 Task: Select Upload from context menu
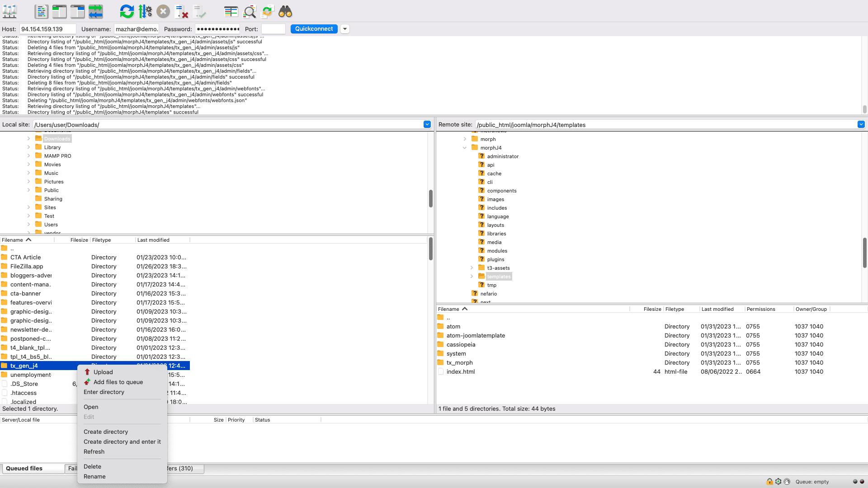click(x=103, y=372)
